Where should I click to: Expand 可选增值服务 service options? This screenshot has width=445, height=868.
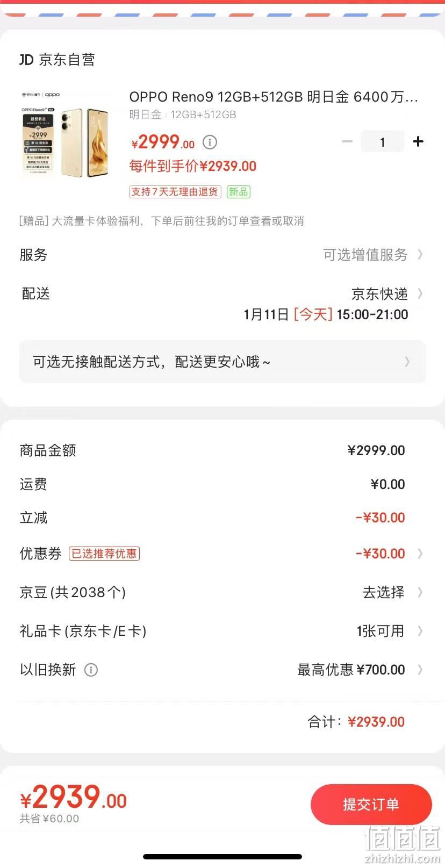373,255
